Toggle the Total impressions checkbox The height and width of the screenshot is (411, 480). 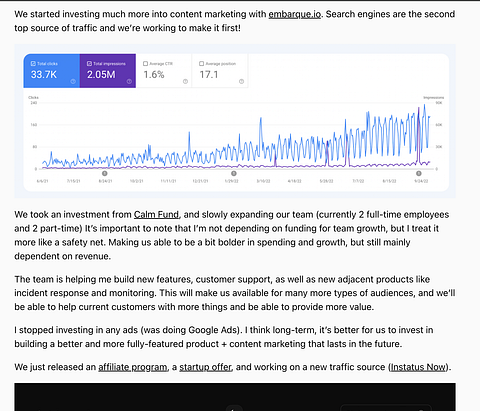point(89,64)
